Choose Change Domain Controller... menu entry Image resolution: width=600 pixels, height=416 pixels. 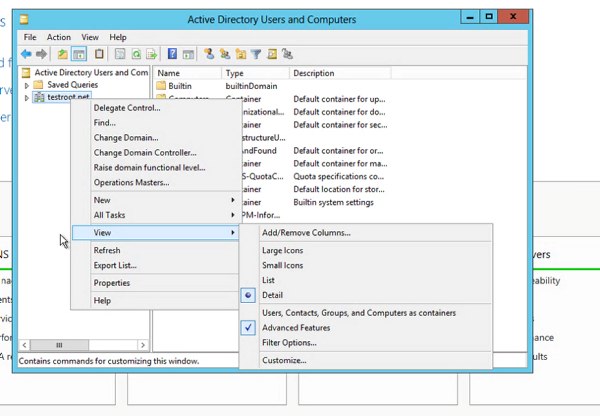pos(155,153)
